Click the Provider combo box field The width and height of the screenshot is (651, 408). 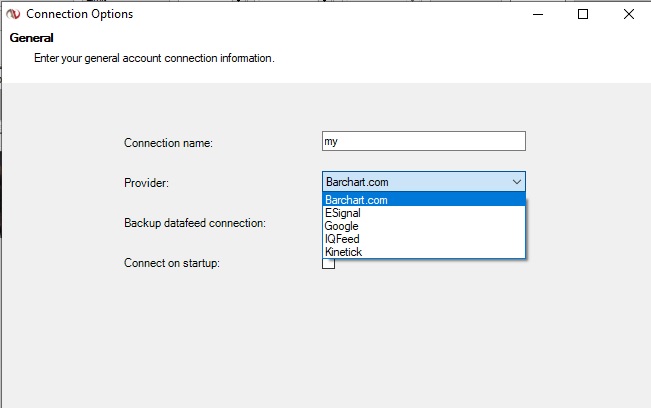414,182
